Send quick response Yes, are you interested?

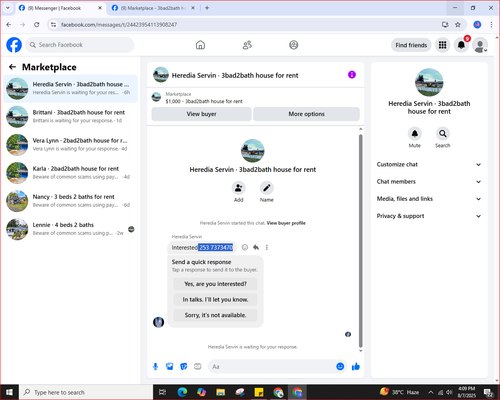click(x=215, y=284)
